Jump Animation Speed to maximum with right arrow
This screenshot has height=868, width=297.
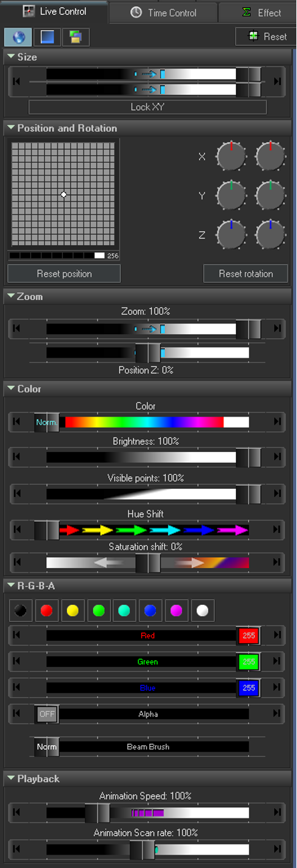point(277,812)
